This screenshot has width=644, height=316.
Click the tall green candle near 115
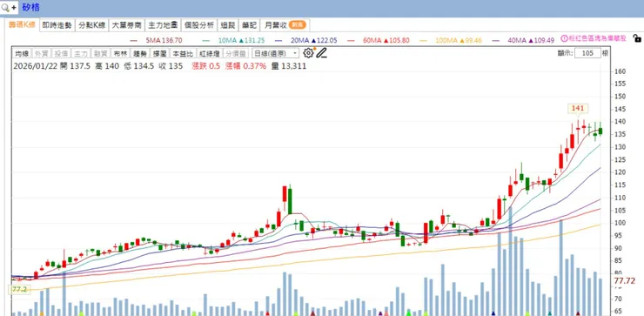pos(290,200)
